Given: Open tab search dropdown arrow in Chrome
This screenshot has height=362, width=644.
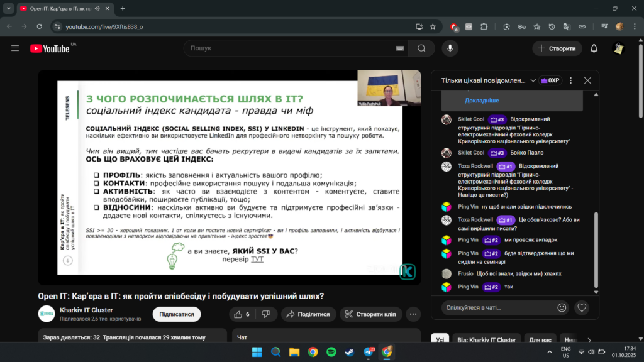Looking at the screenshot, I should pyautogui.click(x=8, y=9).
